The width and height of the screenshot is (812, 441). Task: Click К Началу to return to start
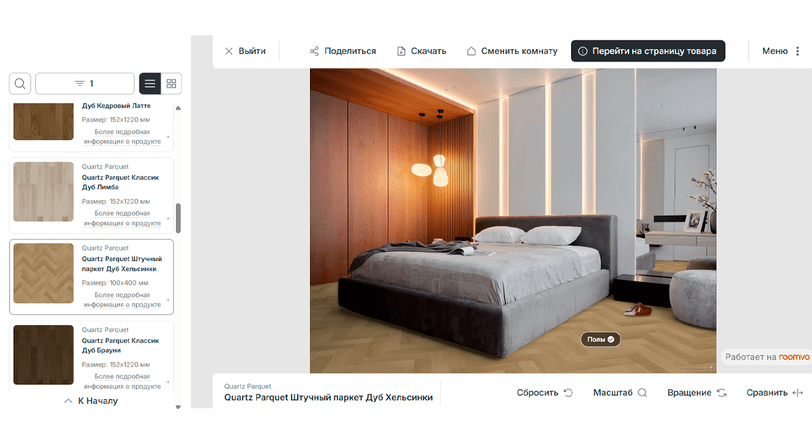tap(91, 401)
